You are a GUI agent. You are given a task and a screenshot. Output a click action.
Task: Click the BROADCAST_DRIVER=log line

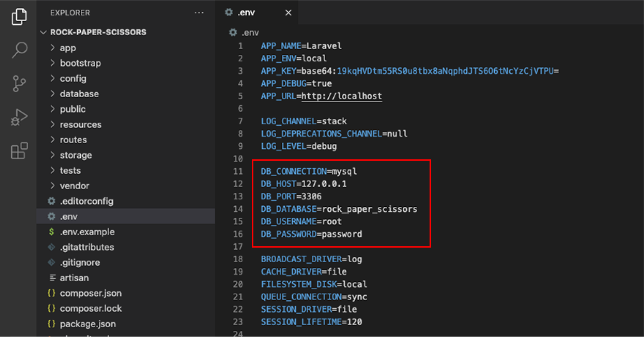(x=312, y=259)
